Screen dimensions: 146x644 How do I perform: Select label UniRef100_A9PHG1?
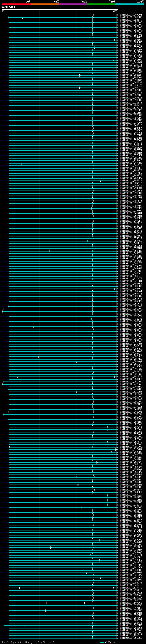(131, 115)
